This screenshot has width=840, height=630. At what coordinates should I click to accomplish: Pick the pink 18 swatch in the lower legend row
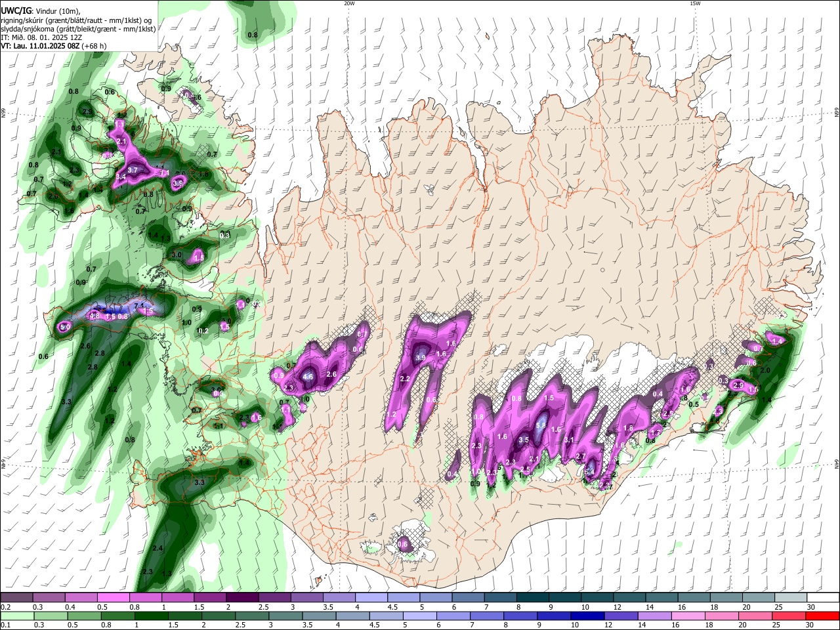pos(722,616)
